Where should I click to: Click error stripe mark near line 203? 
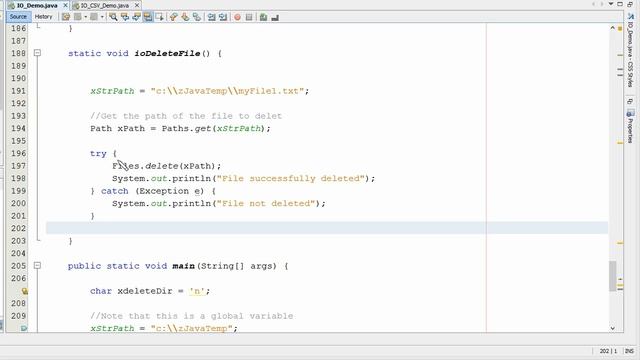[620, 243]
